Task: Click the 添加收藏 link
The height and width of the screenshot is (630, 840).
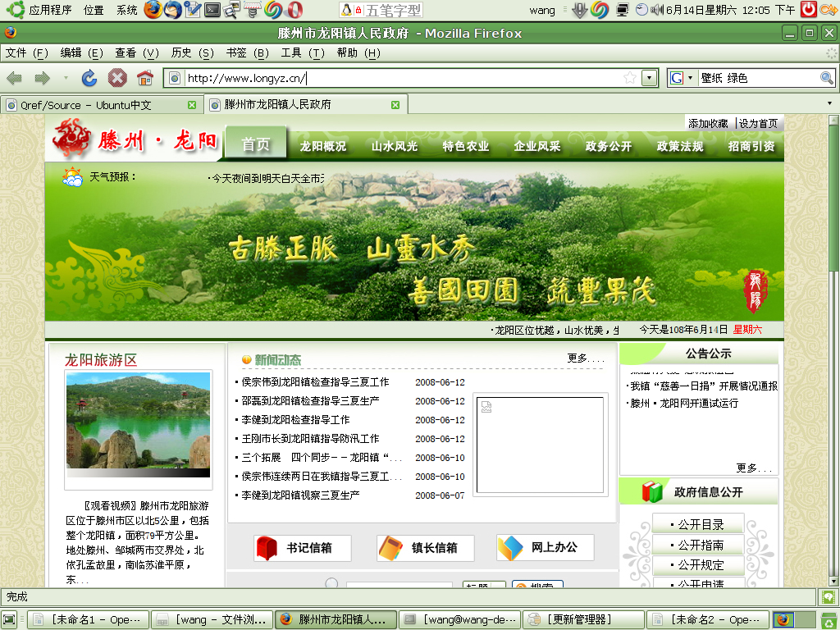Action: 708,124
